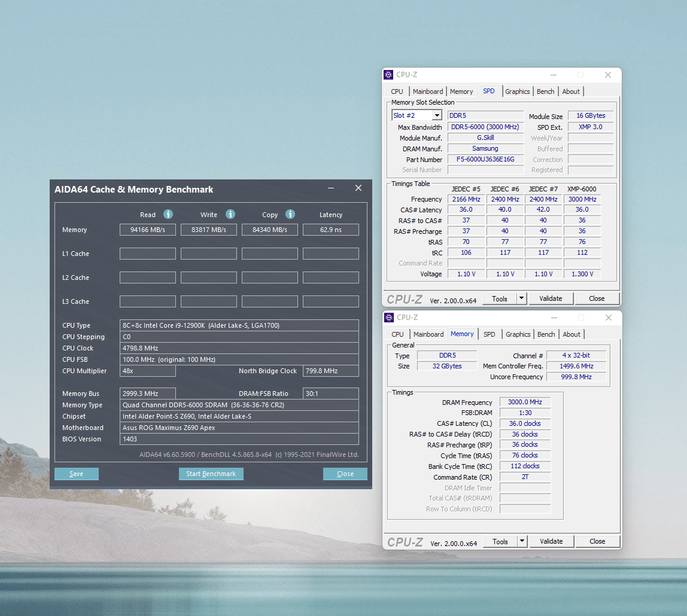Click empty L3 Cache Write field
The width and height of the screenshot is (687, 616).
pyautogui.click(x=208, y=301)
